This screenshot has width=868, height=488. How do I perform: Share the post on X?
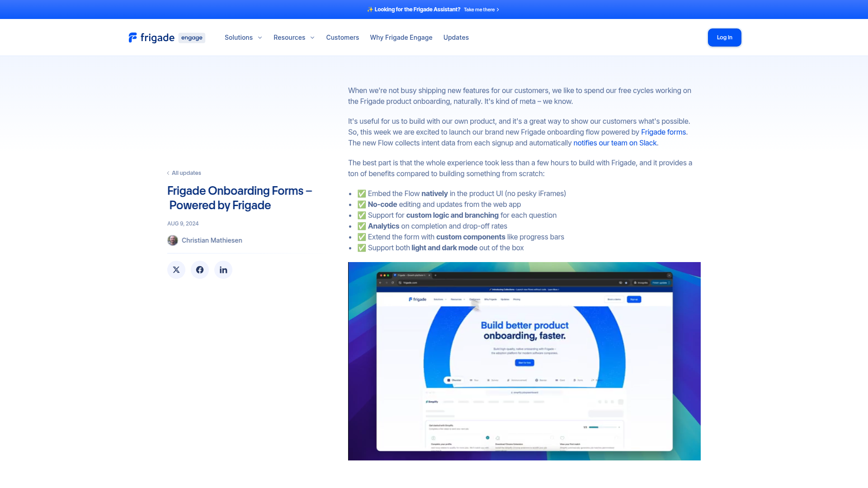176,270
